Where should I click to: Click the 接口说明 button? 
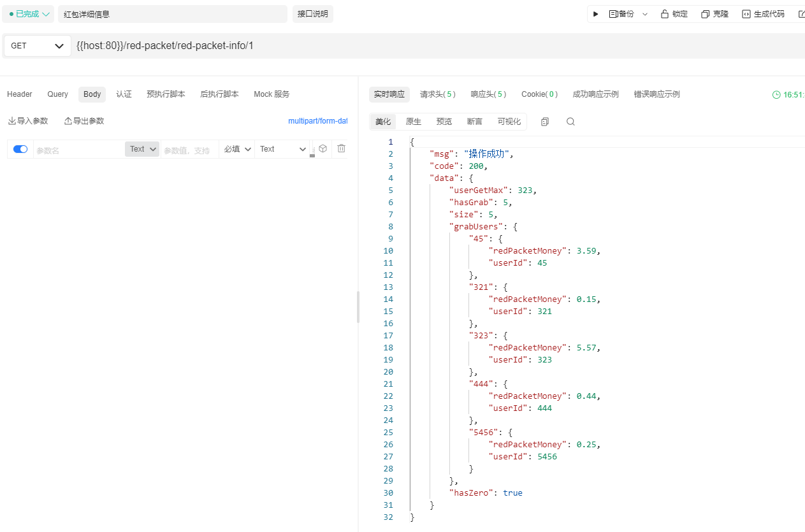313,14
